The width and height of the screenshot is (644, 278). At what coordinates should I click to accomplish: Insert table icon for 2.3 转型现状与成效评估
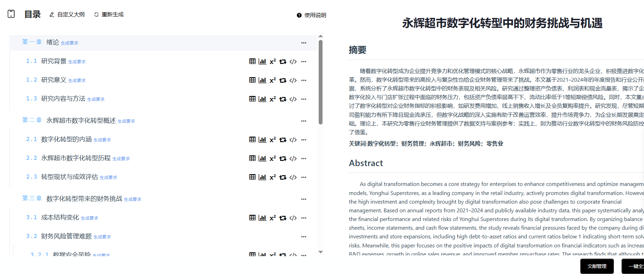[252, 177]
